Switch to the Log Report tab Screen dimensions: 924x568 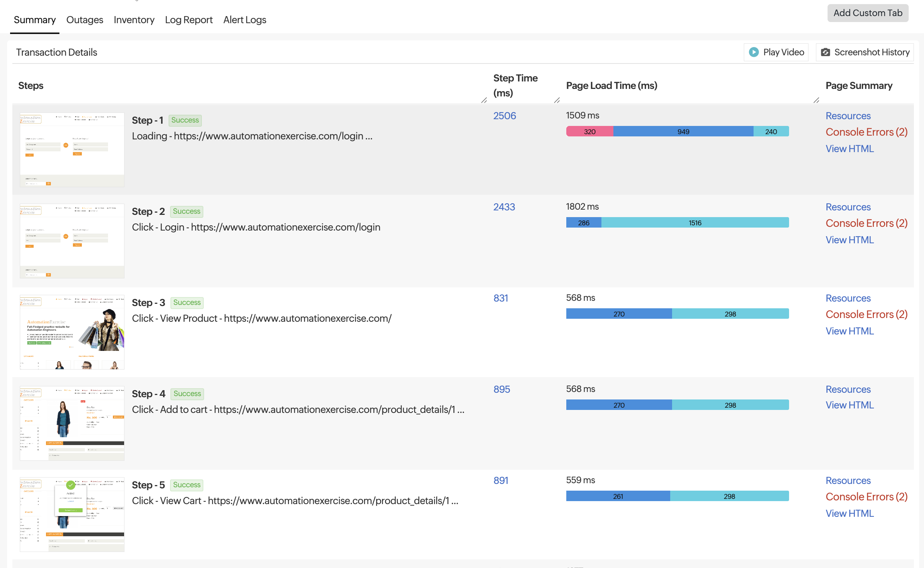click(189, 20)
